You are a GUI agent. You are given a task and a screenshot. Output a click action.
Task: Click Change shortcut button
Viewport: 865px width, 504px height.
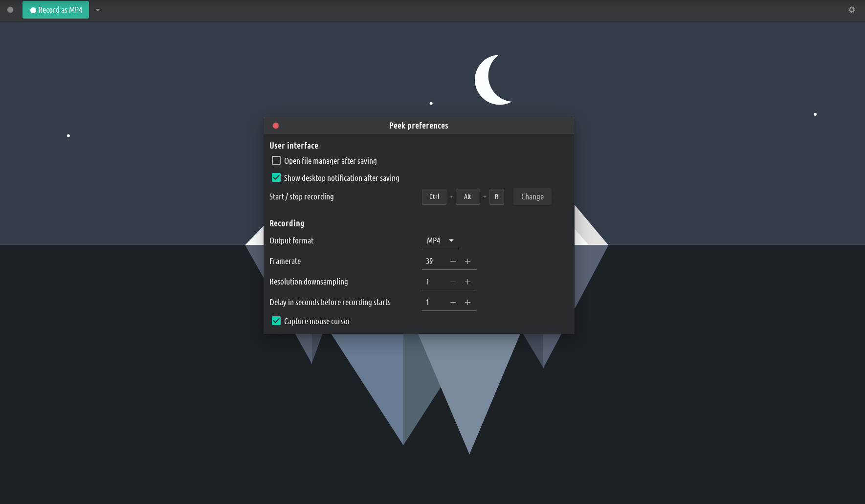click(532, 197)
